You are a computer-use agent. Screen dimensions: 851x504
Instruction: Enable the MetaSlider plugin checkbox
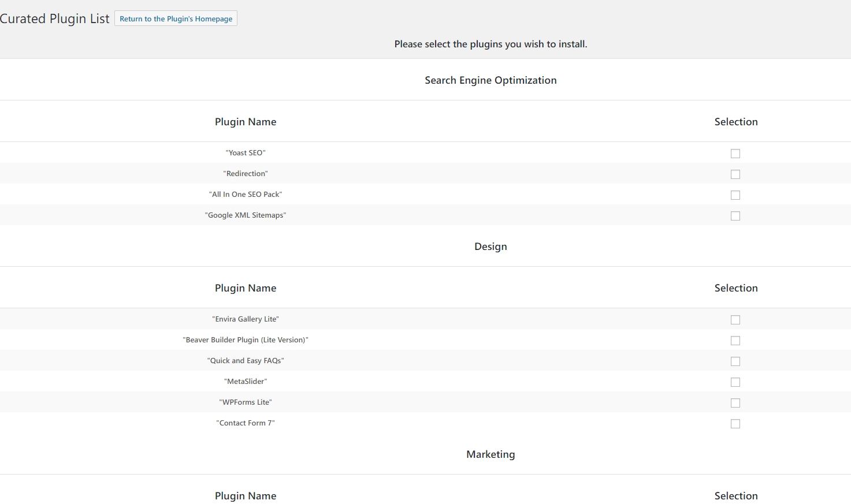pos(735,382)
